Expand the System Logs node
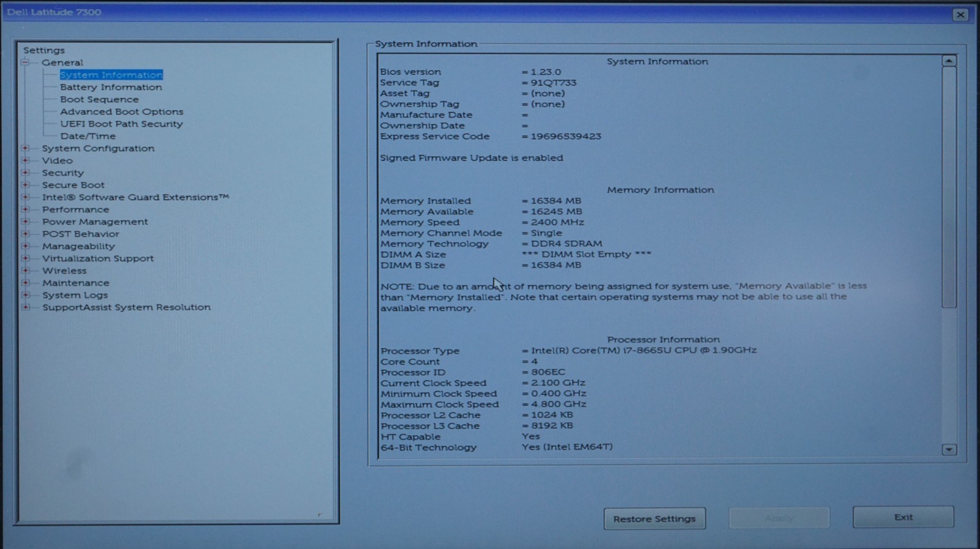Image resolution: width=980 pixels, height=549 pixels. [x=25, y=295]
